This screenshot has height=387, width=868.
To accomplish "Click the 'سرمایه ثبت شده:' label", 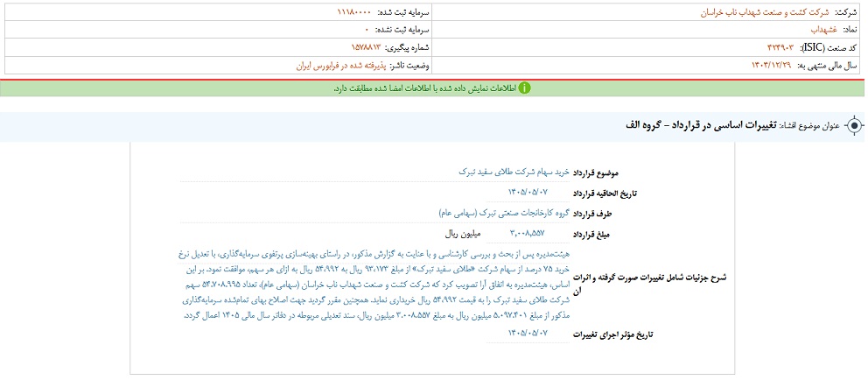I will [402, 11].
